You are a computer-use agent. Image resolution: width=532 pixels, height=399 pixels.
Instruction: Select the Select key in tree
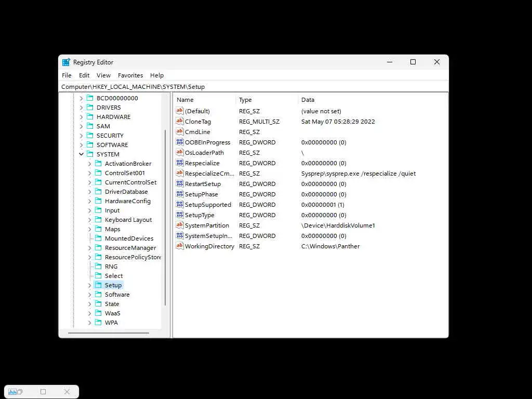tap(114, 276)
